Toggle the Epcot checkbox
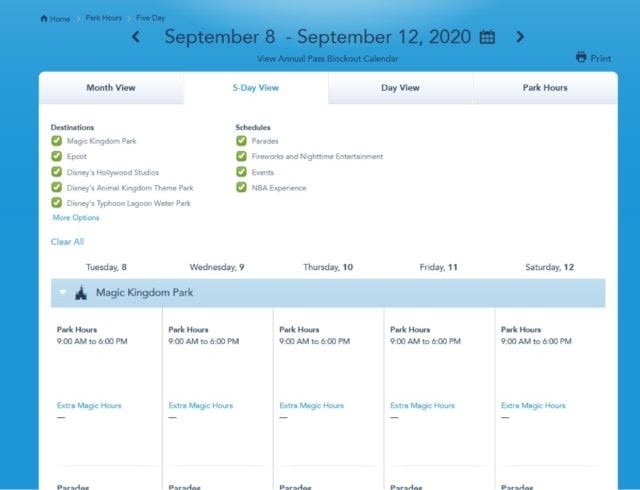Screen dimensions: 640x490 [x=56, y=156]
